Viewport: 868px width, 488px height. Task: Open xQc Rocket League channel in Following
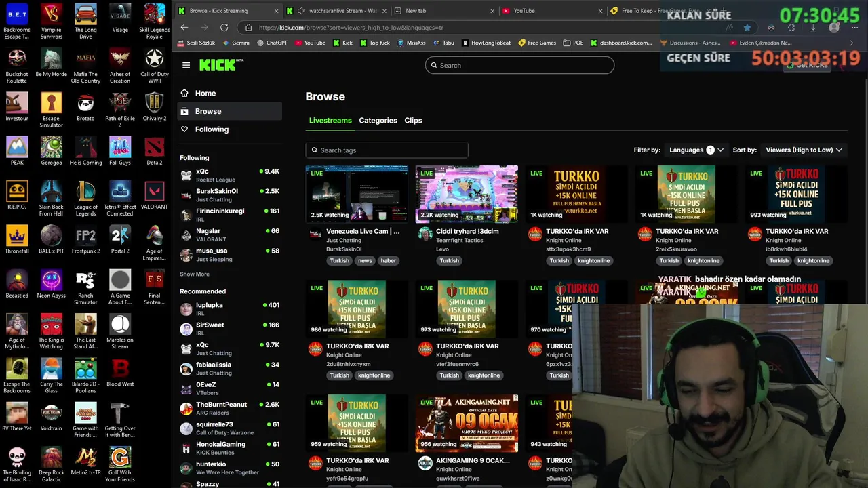click(x=230, y=175)
